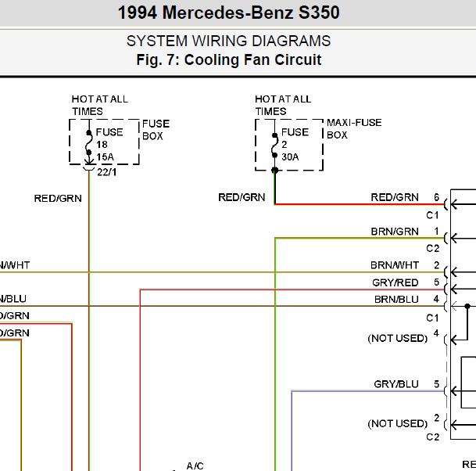Image resolution: width=476 pixels, height=471 pixels.
Task: Click the C1 label under the RED/GRN pin 6
Action: (x=432, y=215)
